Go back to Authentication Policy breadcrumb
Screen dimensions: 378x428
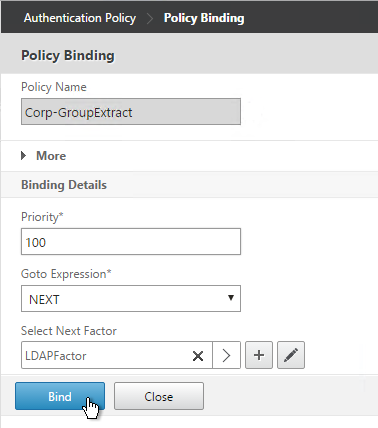[x=80, y=18]
